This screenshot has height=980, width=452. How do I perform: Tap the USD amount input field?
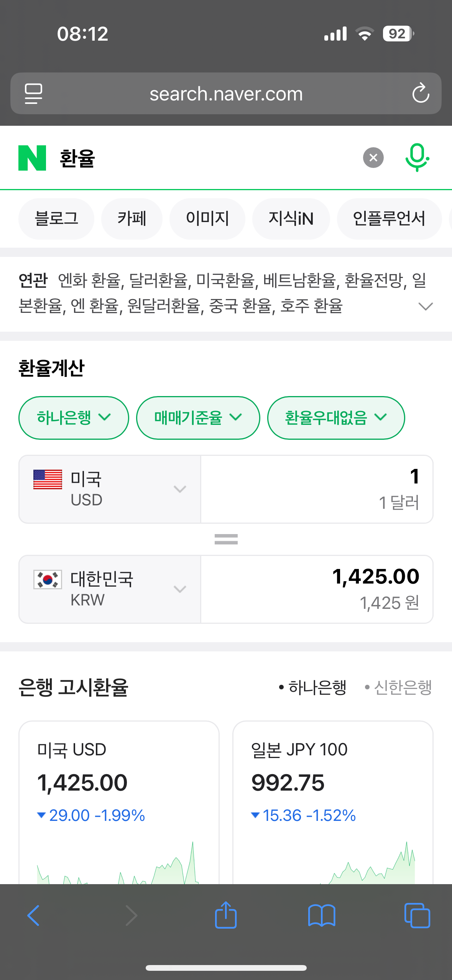tap(317, 489)
